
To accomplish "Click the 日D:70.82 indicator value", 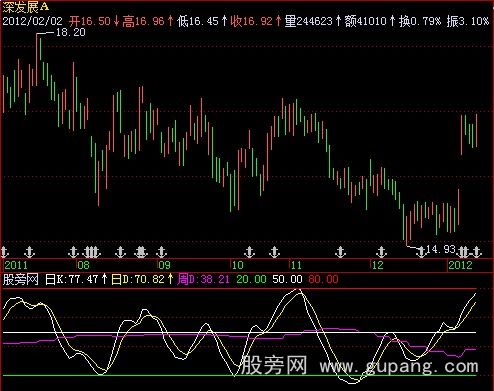I will (138, 279).
